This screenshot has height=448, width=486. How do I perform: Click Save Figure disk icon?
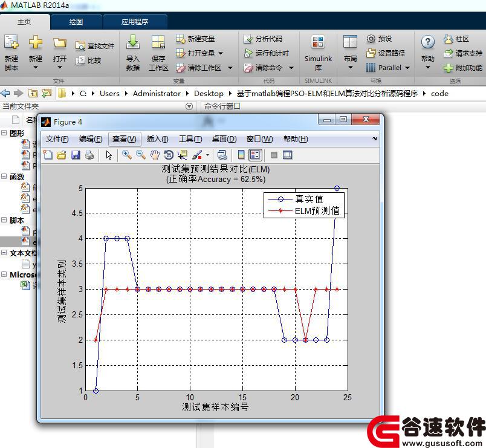(76, 155)
